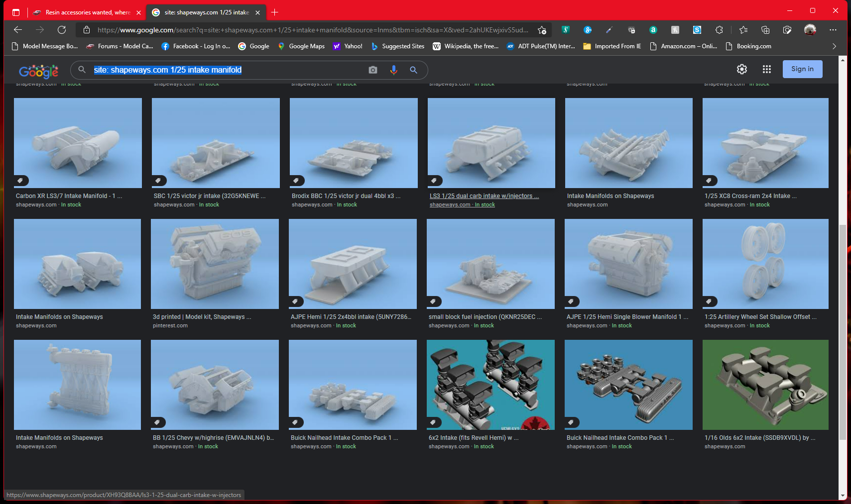This screenshot has width=851, height=504.
Task: Submit search with magnifier button
Action: [413, 70]
